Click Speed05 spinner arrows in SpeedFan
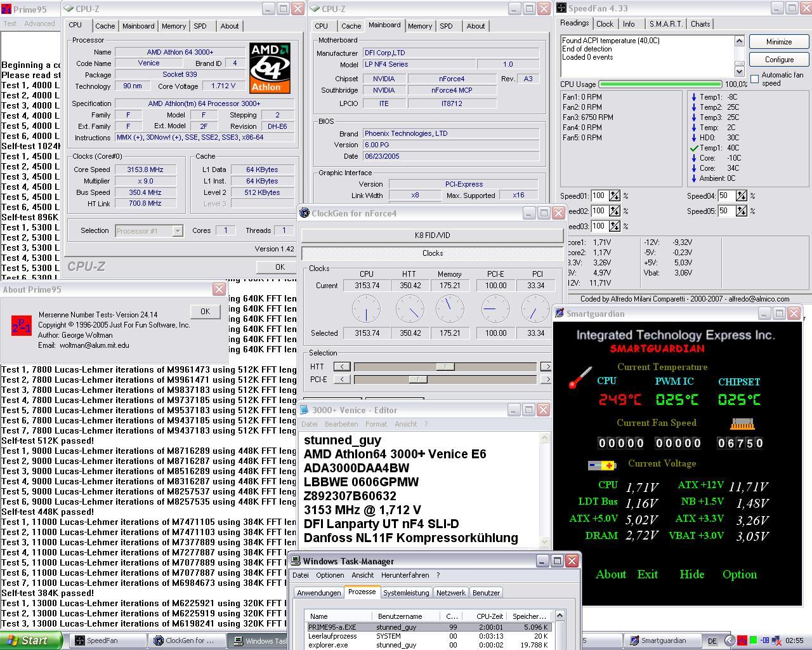Image resolution: width=812 pixels, height=650 pixels. tap(741, 211)
